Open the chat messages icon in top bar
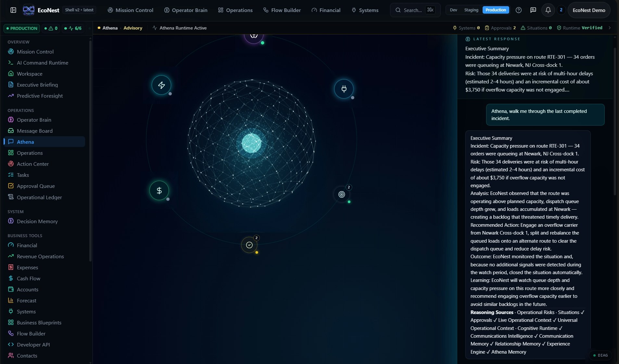Screen dimensions: 619x364 533,10
